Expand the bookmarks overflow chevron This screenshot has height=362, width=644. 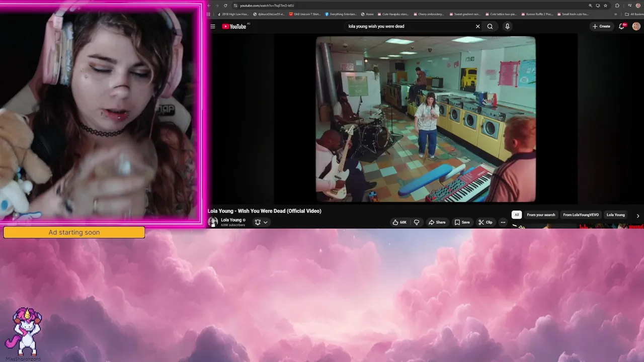pyautogui.click(x=616, y=14)
